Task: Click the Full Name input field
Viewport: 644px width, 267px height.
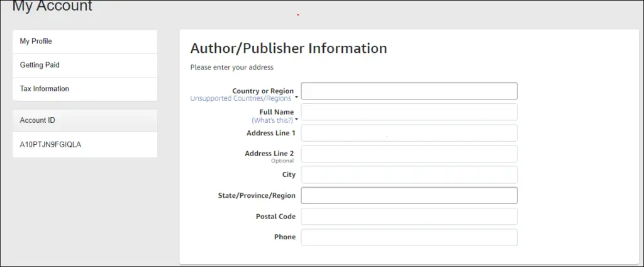Action: tap(409, 112)
